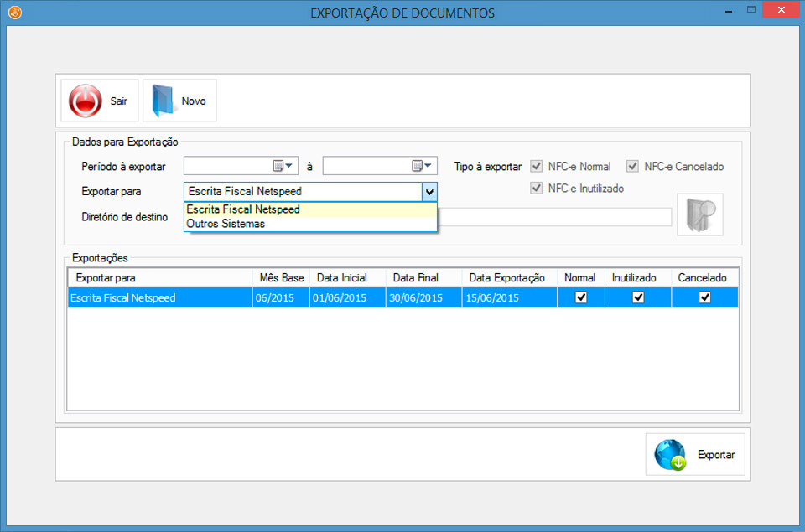
Task: Toggle Normal checkbox in the exports row
Action: point(581,297)
